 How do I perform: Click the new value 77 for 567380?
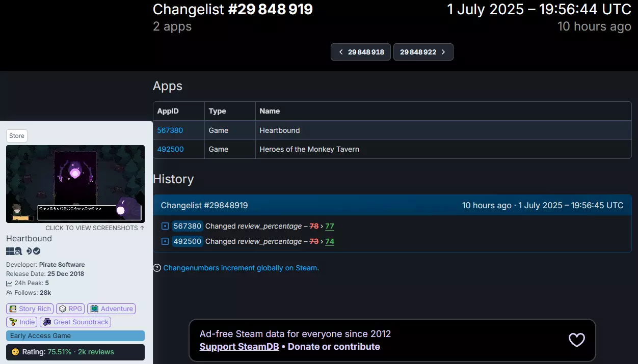click(x=330, y=226)
